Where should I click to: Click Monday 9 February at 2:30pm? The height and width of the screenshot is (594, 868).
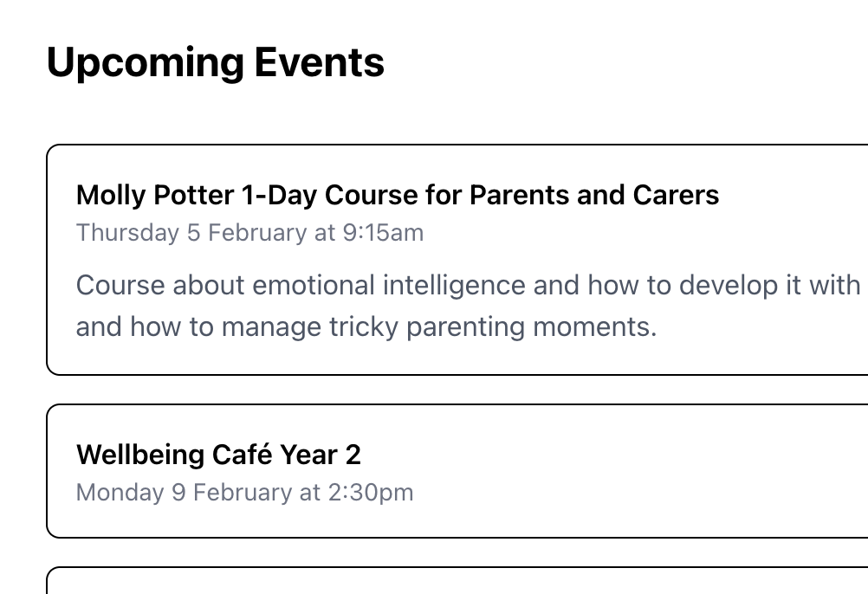click(245, 492)
